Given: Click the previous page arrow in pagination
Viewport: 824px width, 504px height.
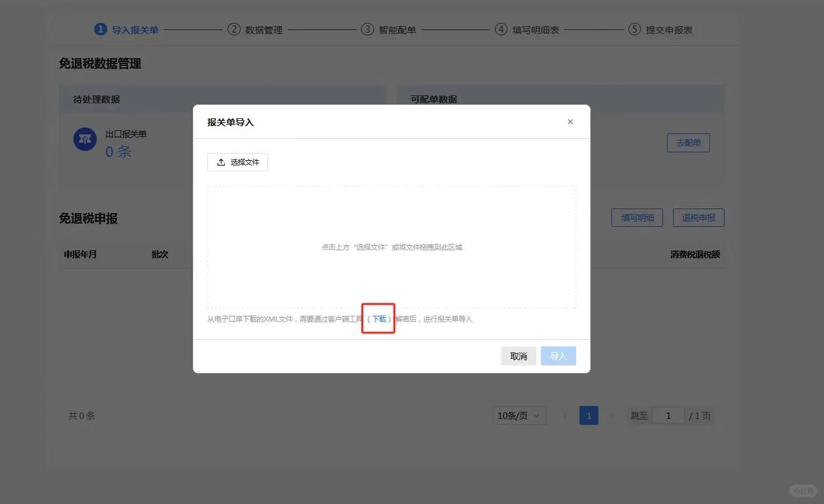Looking at the screenshot, I should tap(565, 415).
